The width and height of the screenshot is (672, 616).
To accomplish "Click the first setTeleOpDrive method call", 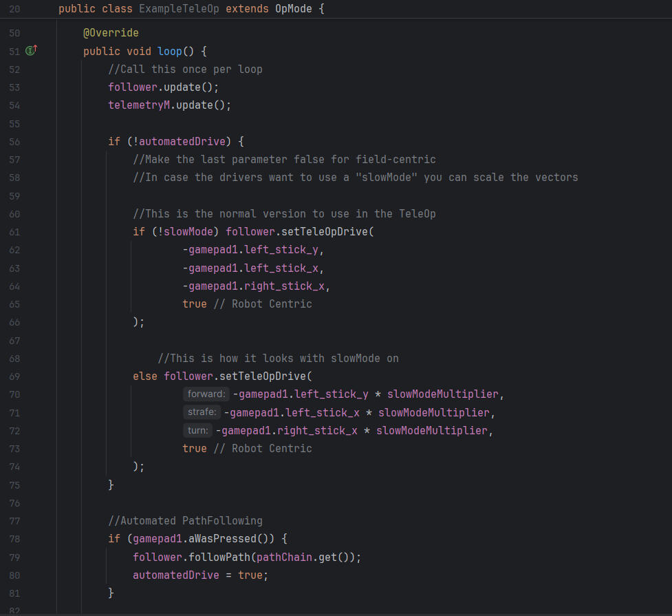I will (325, 232).
